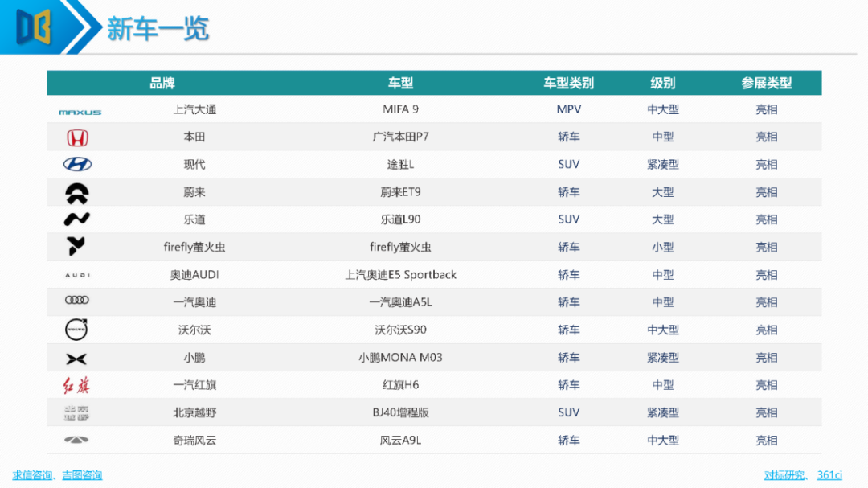Image resolution: width=868 pixels, height=488 pixels.
Task: Click 大型 in the 蔚来ET9 row
Action: point(662,192)
